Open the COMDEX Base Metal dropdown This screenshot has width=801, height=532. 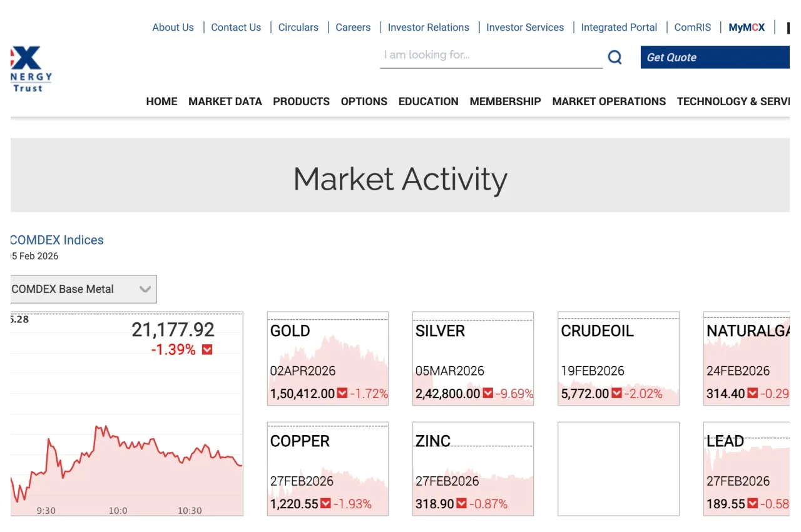[x=83, y=289]
